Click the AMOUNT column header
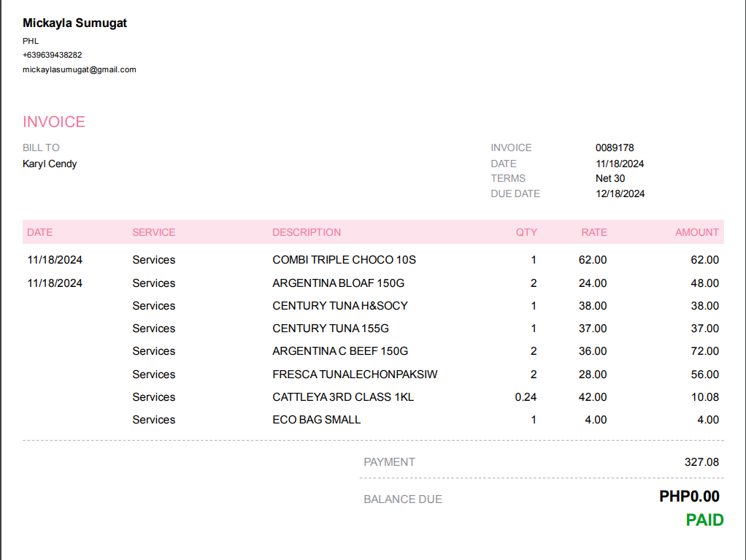Image resolution: width=746 pixels, height=560 pixels. point(697,232)
